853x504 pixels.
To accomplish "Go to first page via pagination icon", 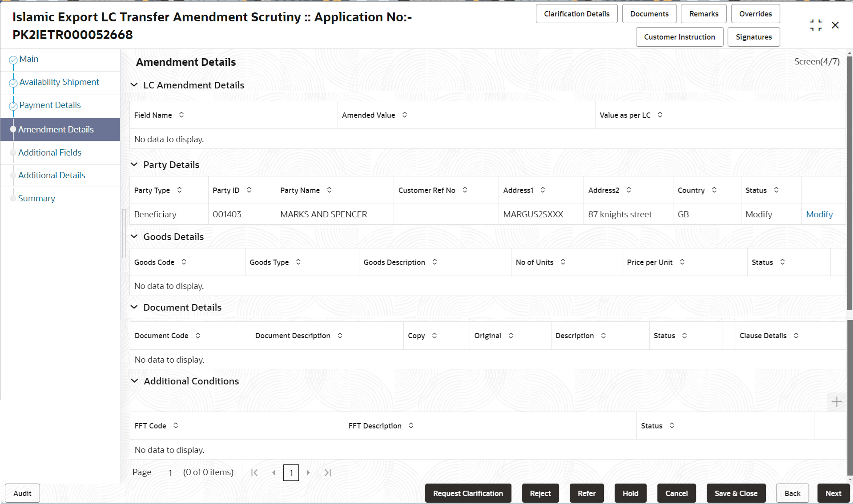I will tap(254, 472).
